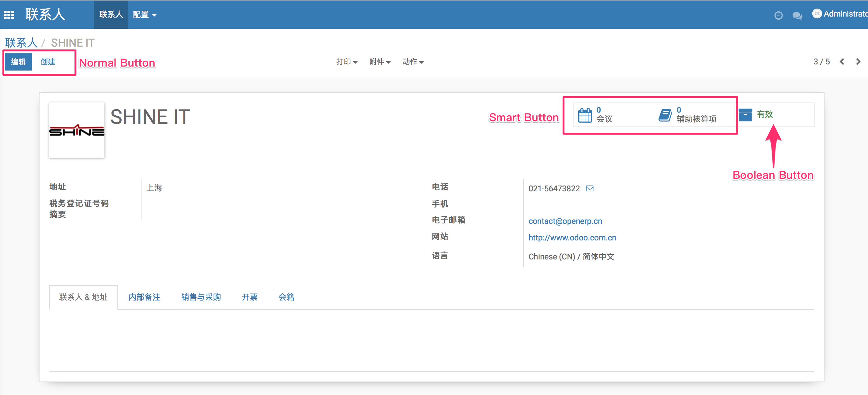
Task: Open the activity clock icon in top bar
Action: tap(778, 15)
